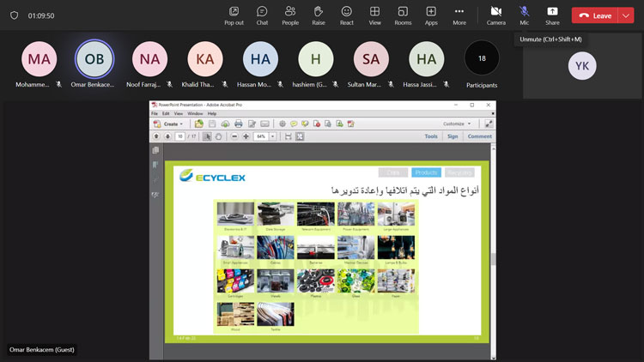The width and height of the screenshot is (644, 362).
Task: Leave the meeting
Action: [x=595, y=15]
